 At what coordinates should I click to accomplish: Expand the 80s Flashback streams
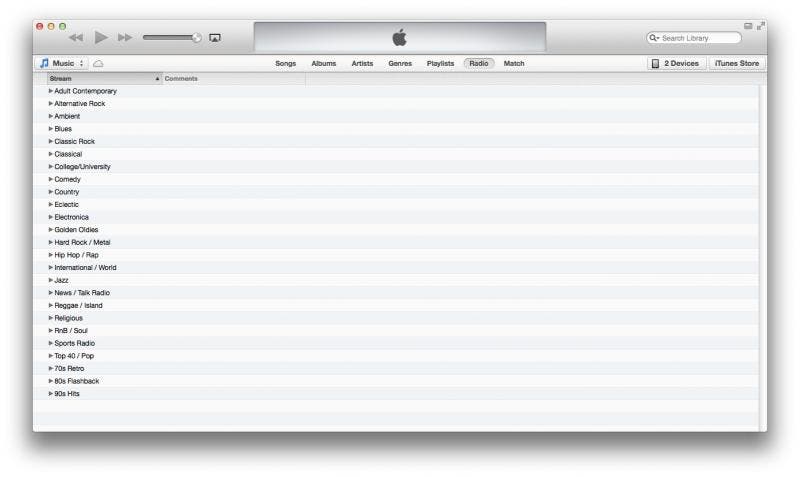pyautogui.click(x=51, y=381)
